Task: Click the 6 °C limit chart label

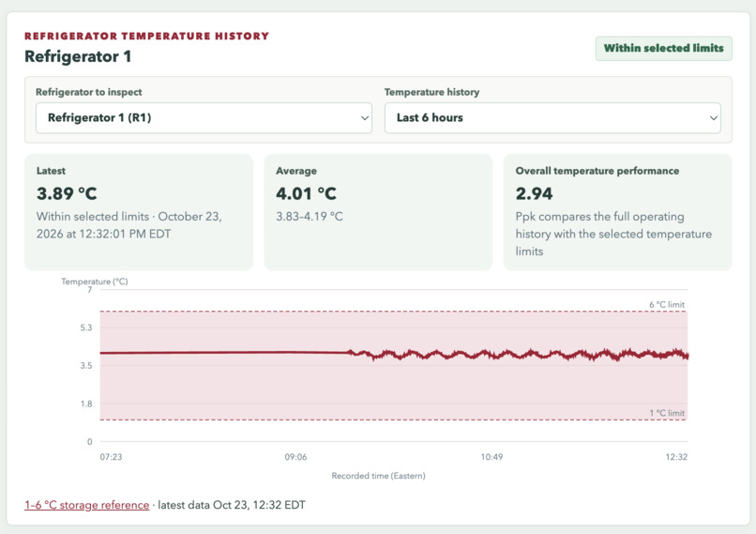Action: pos(667,304)
